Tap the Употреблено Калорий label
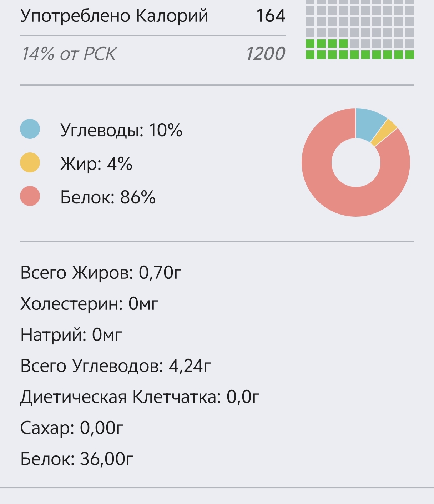 click(114, 16)
